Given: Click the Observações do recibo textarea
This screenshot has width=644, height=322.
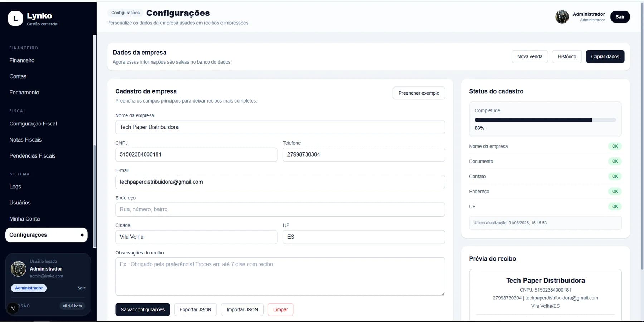Looking at the screenshot, I should point(280,277).
